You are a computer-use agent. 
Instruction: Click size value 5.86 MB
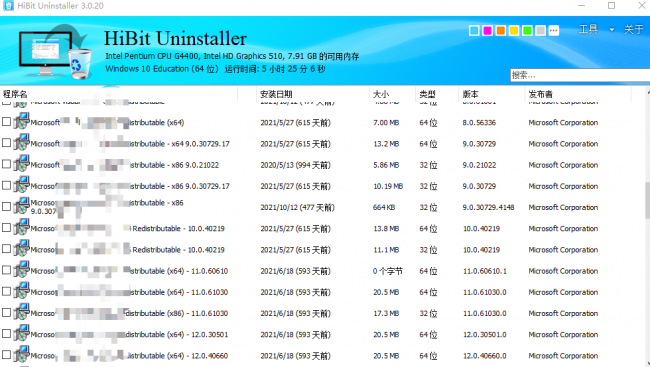tap(386, 165)
